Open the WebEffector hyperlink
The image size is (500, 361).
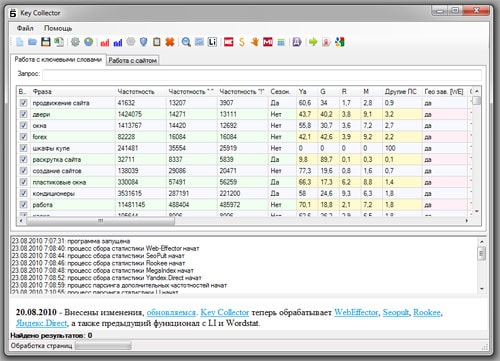click(356, 312)
